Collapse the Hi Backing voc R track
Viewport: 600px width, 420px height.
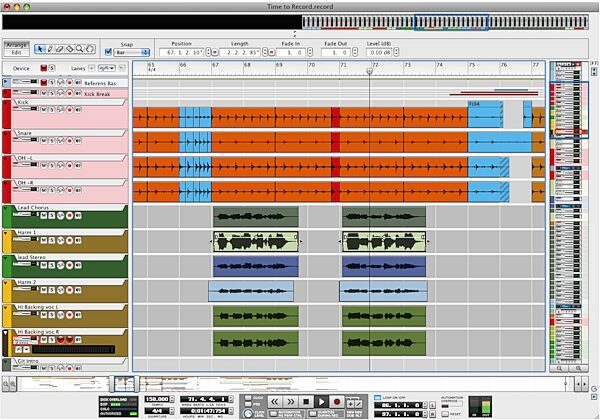pos(5,333)
